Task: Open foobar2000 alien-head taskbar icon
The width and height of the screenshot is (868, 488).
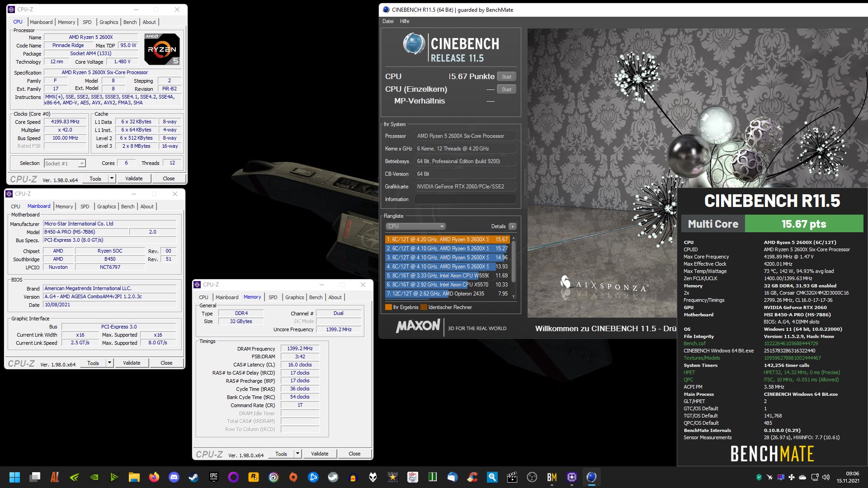Action: point(373,477)
